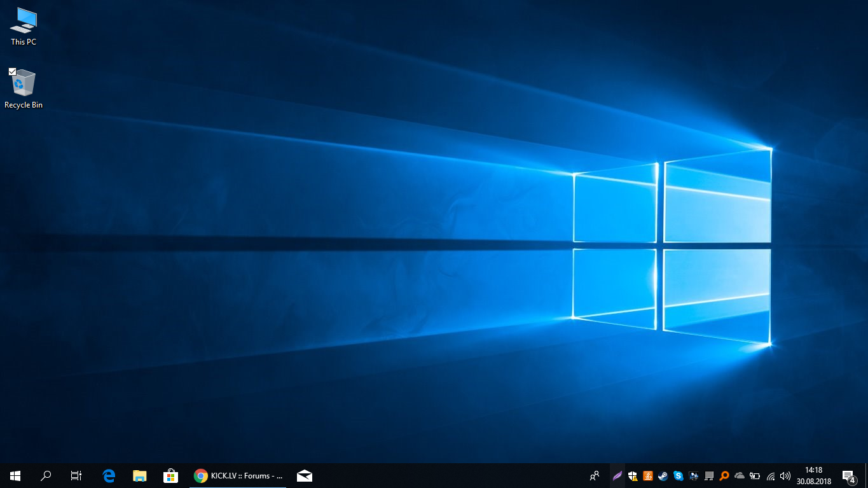Open OneDrive cloud tray icon
The width and height of the screenshot is (868, 488).
point(740,475)
